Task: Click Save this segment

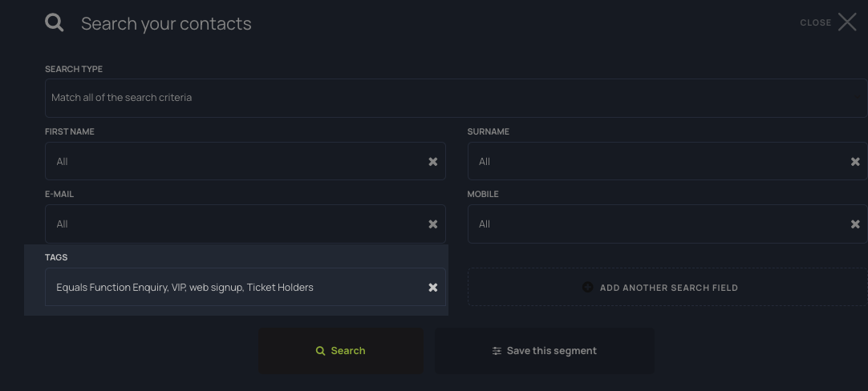Action: (x=551, y=351)
